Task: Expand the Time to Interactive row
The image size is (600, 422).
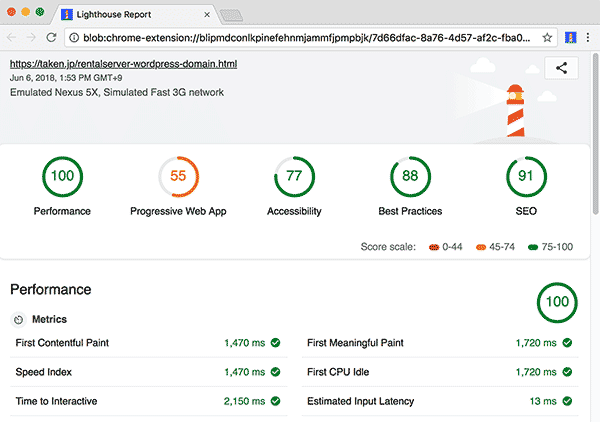Action: click(x=150, y=400)
